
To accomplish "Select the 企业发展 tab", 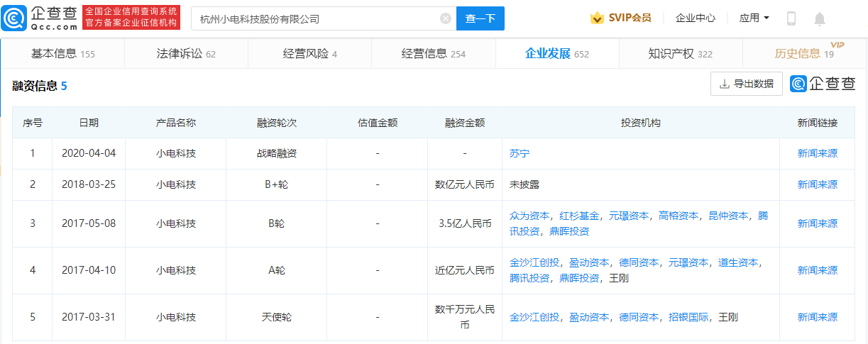I will [x=557, y=54].
